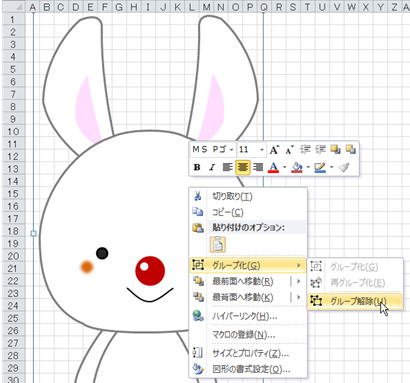Select column W header

coord(351,7)
